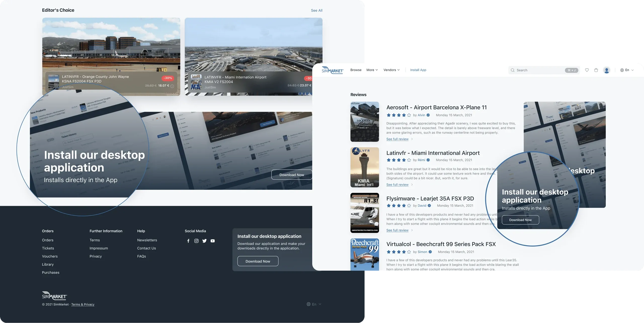Open the Twitter social media icon
The height and width of the screenshot is (323, 644).
pos(205,241)
